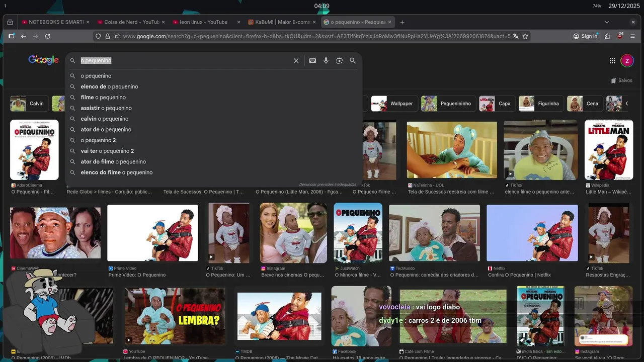Open the JustWatch O Minorca filme image
644x362 pixels.
(358, 233)
